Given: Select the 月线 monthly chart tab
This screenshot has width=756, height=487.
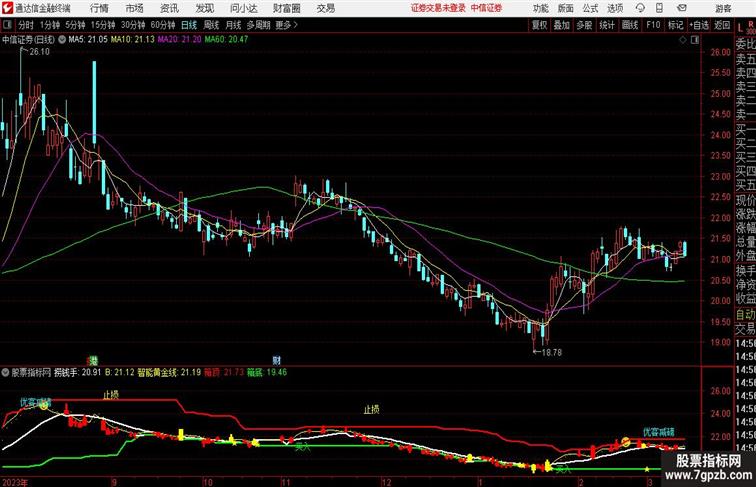Looking at the screenshot, I should (233, 25).
